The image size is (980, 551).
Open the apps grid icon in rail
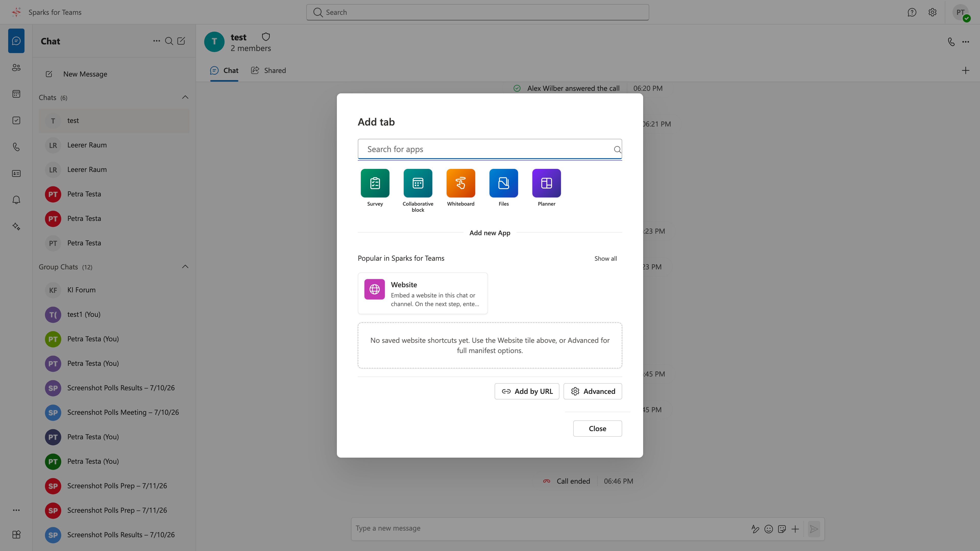pyautogui.click(x=16, y=535)
